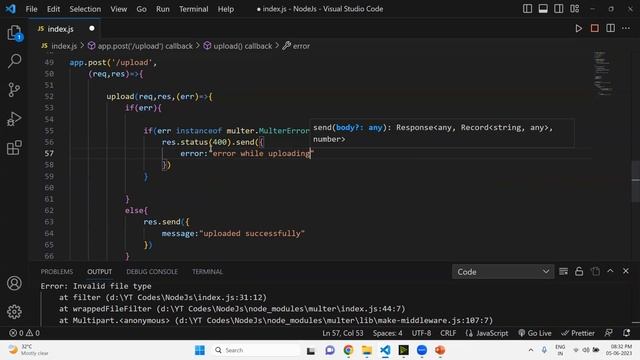Viewport: 640px width, 360px height.
Task: Open the Extensions view
Action: coord(14,147)
